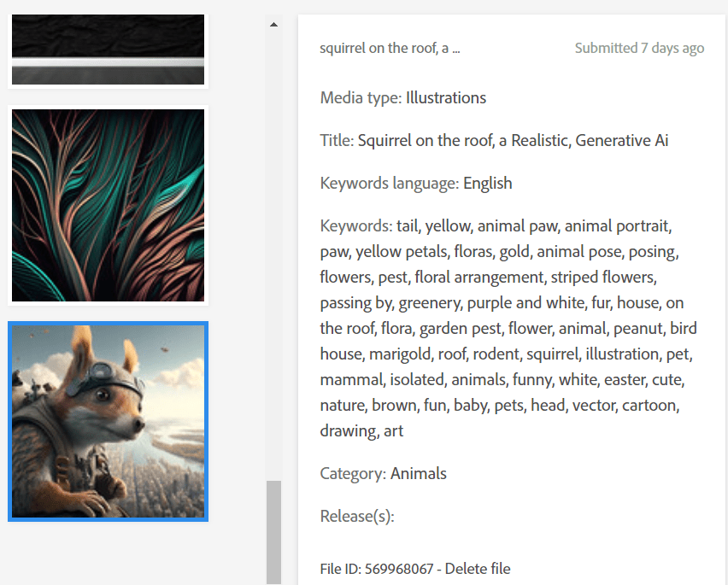Click the 'Media type:' label
Viewport: 728px width, 585px height.
[x=361, y=98]
